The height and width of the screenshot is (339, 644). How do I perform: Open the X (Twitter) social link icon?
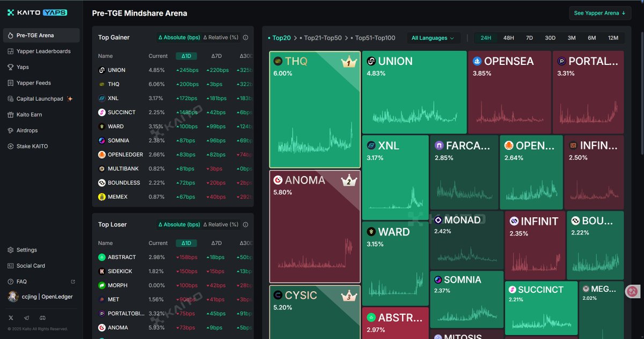pyautogui.click(x=11, y=318)
